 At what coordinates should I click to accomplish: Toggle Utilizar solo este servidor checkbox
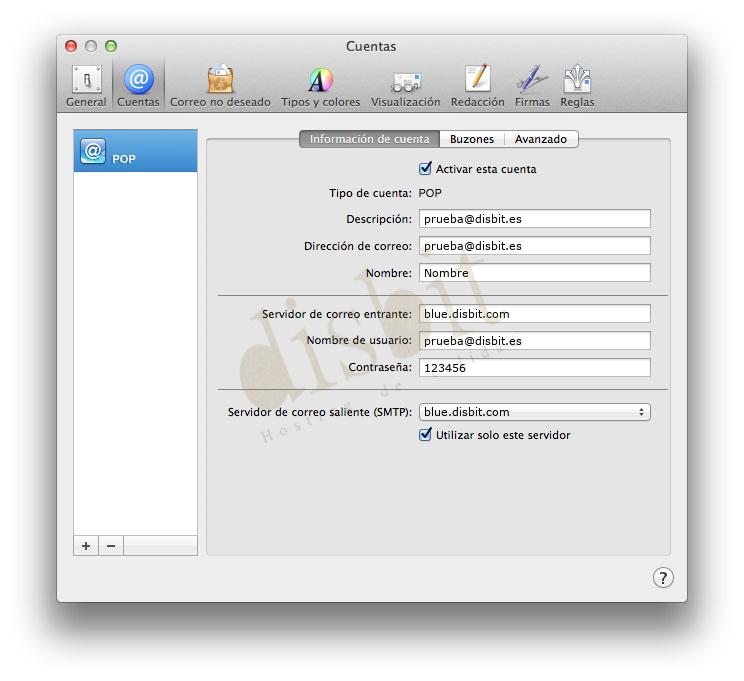[425, 435]
